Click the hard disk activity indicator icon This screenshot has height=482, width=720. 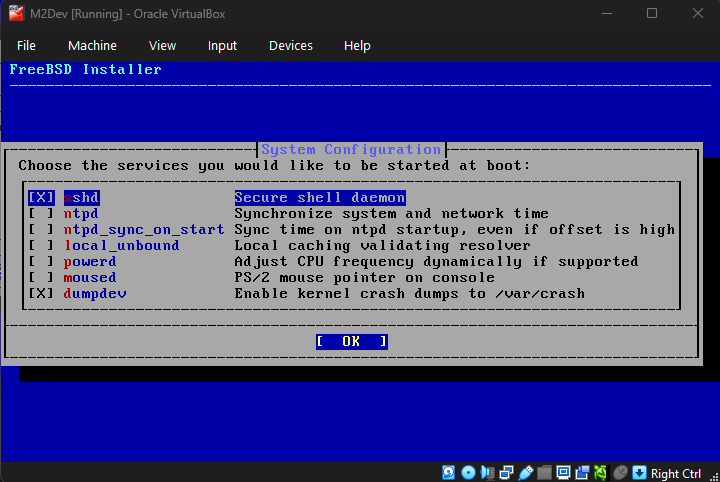[x=450, y=473]
